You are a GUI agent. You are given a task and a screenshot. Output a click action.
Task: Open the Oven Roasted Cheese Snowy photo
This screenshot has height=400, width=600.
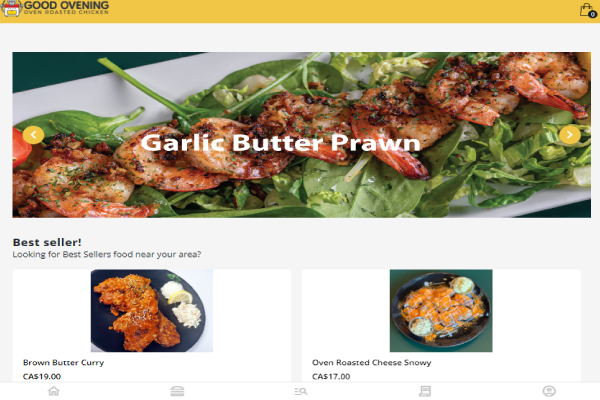click(x=441, y=310)
